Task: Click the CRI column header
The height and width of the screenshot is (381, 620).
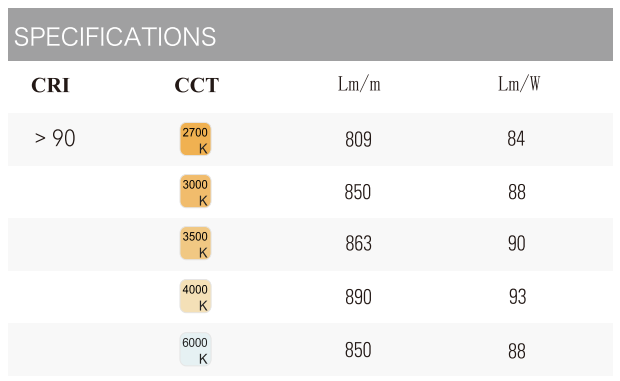Action: click(x=50, y=85)
